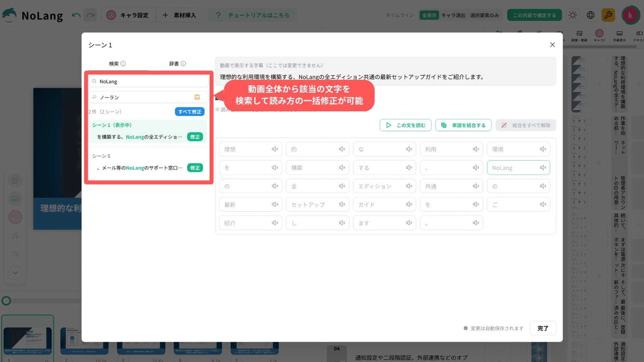Click the 結合をすべて解除 button
This screenshot has width=644, height=362.
coord(526,125)
